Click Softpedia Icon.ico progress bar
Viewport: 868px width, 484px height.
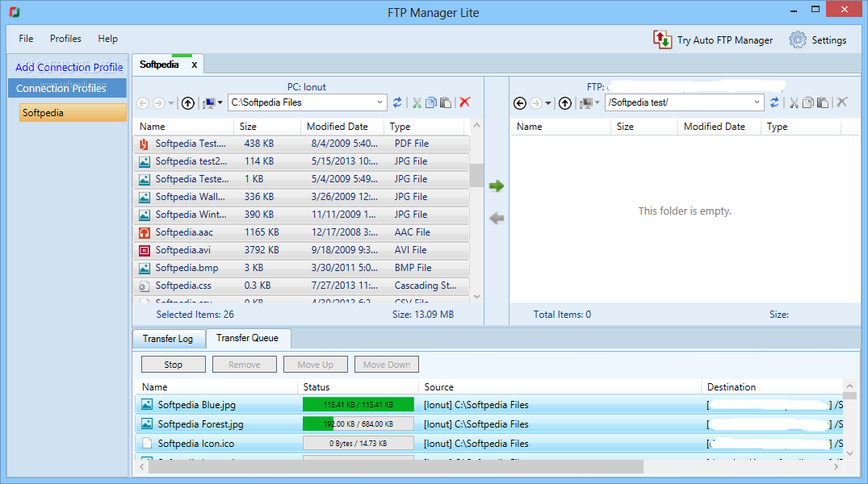point(359,444)
